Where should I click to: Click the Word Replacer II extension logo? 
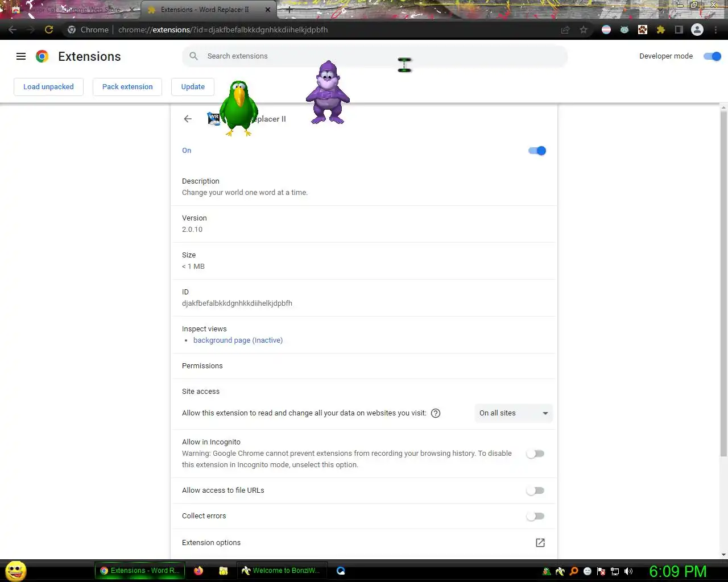click(214, 119)
